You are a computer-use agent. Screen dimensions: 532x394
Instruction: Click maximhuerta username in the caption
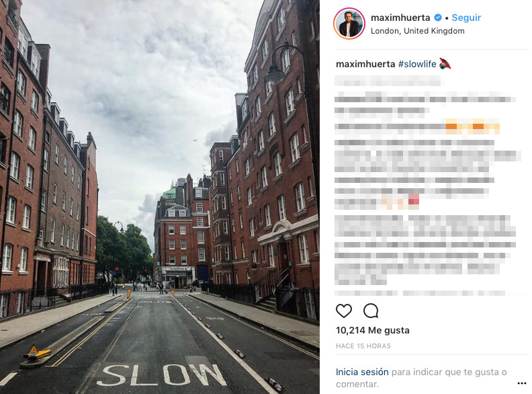(365, 64)
